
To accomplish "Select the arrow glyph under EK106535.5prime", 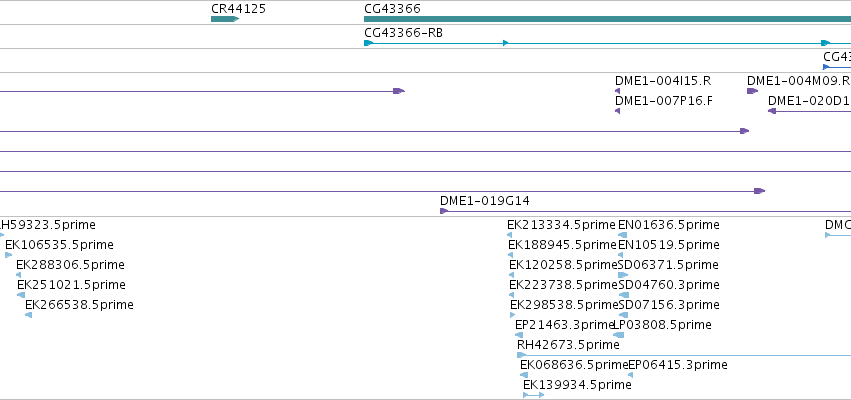I will point(9,255).
